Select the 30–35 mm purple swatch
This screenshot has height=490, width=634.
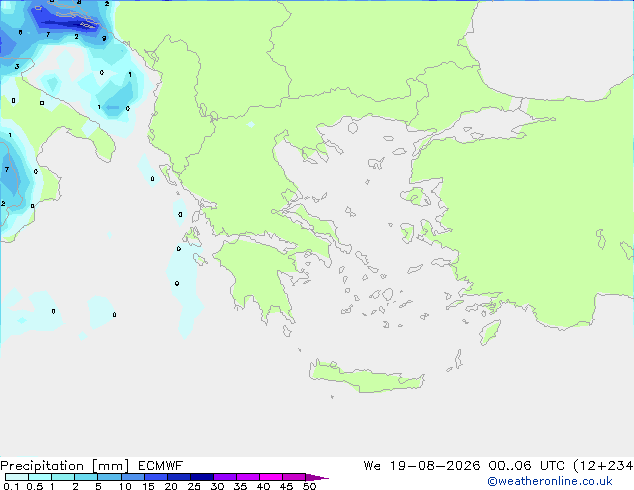(225, 477)
